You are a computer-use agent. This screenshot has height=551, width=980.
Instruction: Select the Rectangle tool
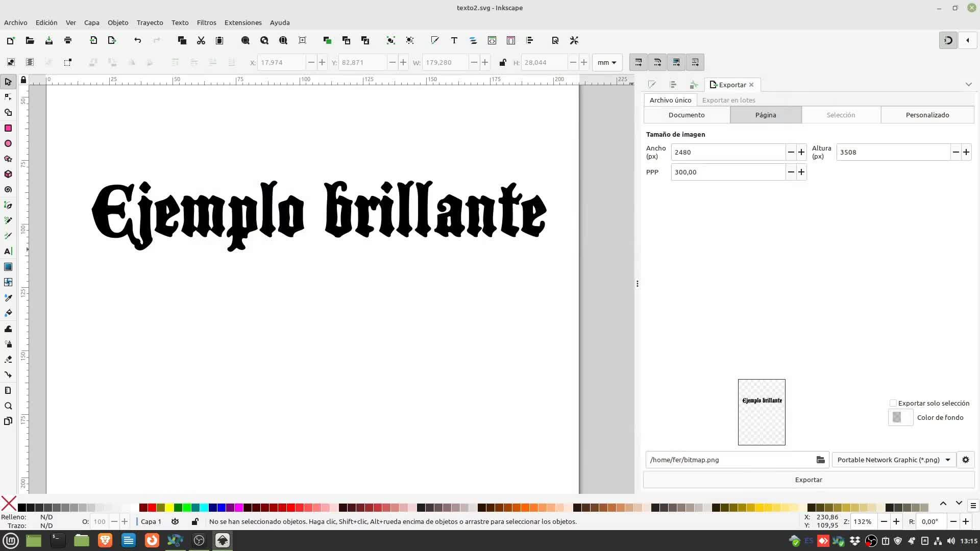tap(8, 128)
